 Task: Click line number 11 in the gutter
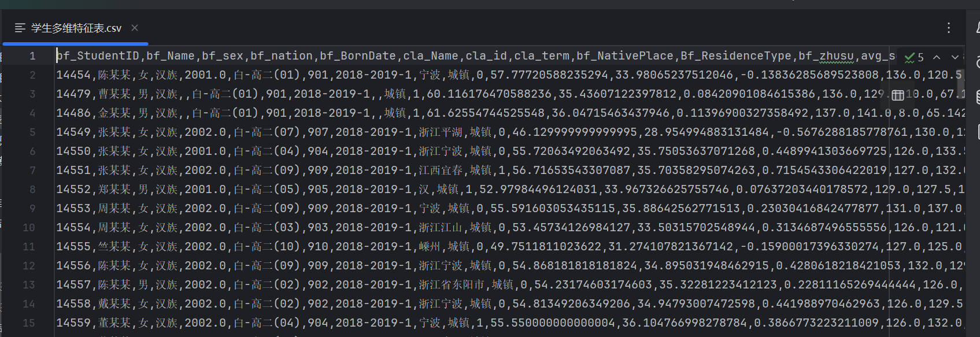point(29,247)
